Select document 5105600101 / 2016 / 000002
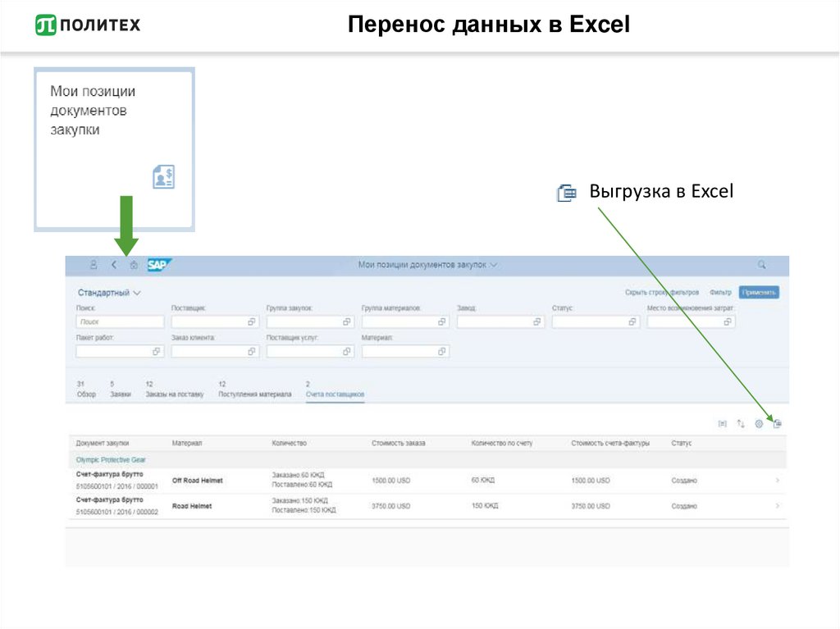The height and width of the screenshot is (629, 840). [116, 513]
